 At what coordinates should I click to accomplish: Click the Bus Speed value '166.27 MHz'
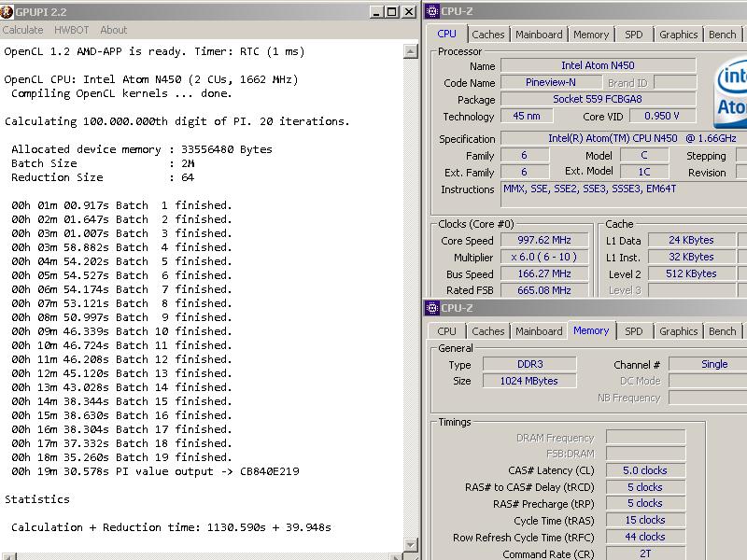544,273
